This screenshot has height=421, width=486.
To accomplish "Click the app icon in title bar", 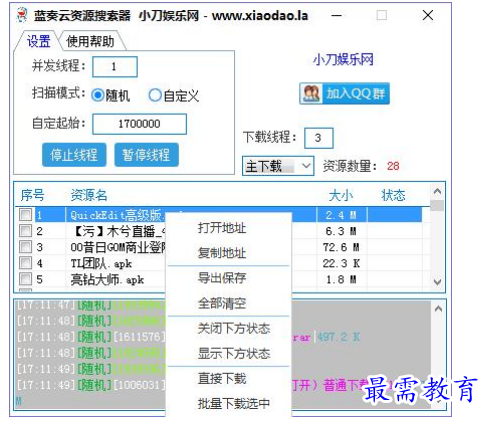I will [x=22, y=15].
